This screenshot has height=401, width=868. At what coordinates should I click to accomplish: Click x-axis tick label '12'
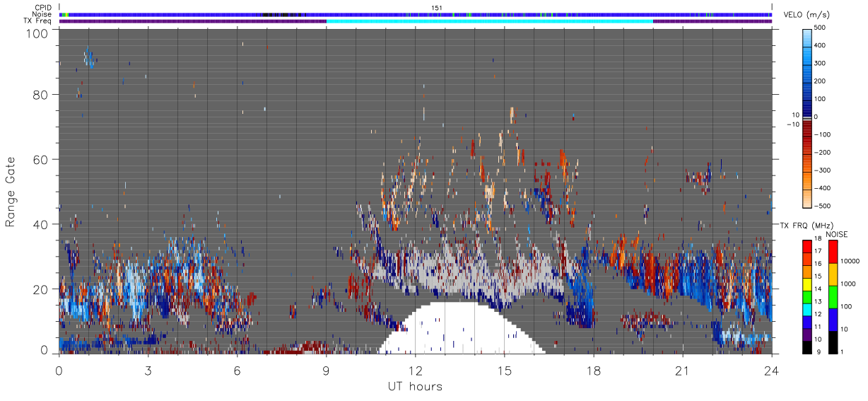(x=415, y=371)
